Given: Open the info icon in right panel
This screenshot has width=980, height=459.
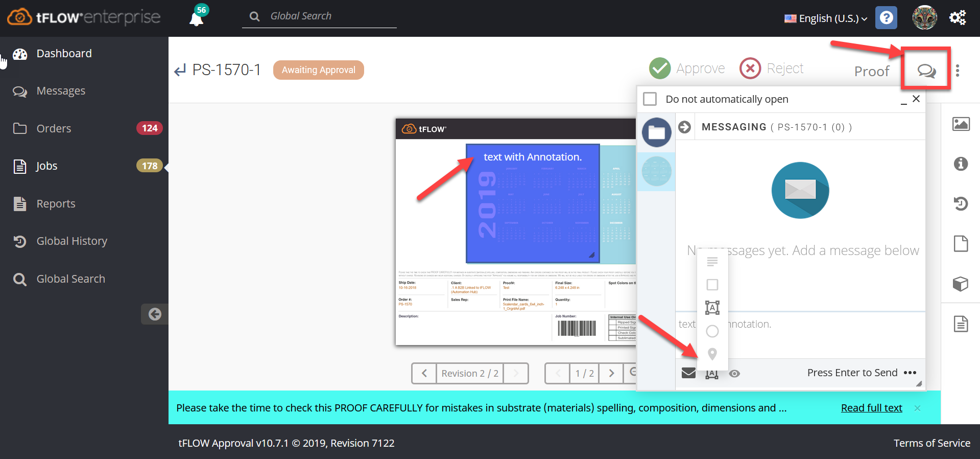Looking at the screenshot, I should (x=961, y=164).
